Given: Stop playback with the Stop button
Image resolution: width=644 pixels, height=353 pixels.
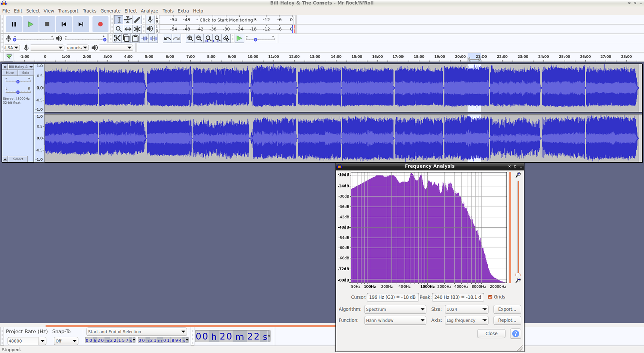Looking at the screenshot, I should click(x=47, y=24).
